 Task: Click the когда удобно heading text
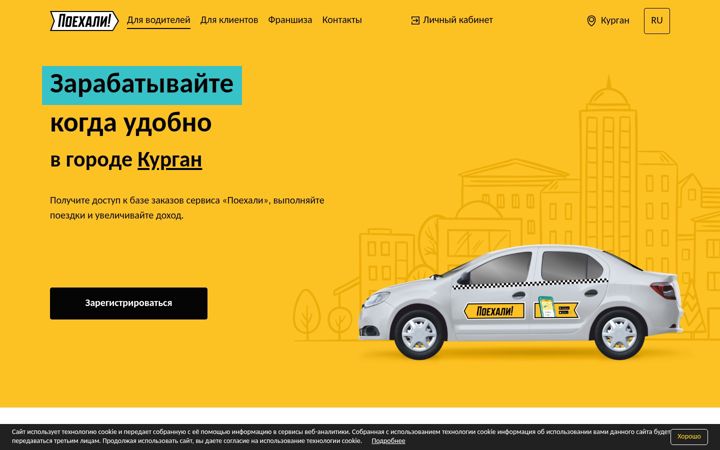131,123
